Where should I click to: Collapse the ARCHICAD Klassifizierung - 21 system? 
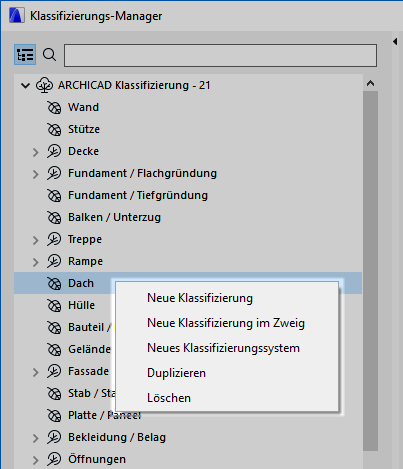pyautogui.click(x=25, y=86)
